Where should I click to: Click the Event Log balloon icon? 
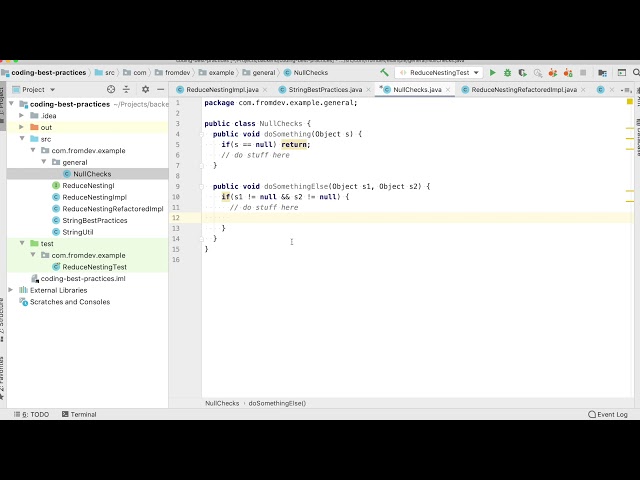(592, 414)
